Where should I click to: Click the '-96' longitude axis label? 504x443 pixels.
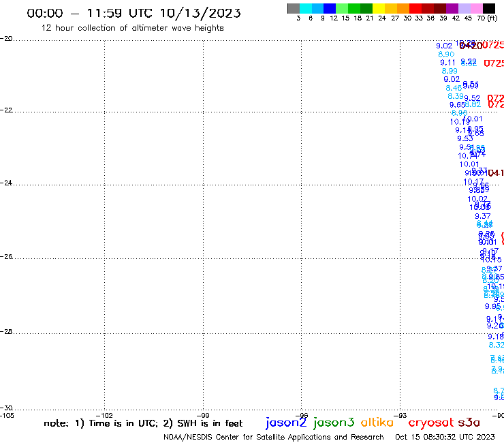click(x=302, y=415)
